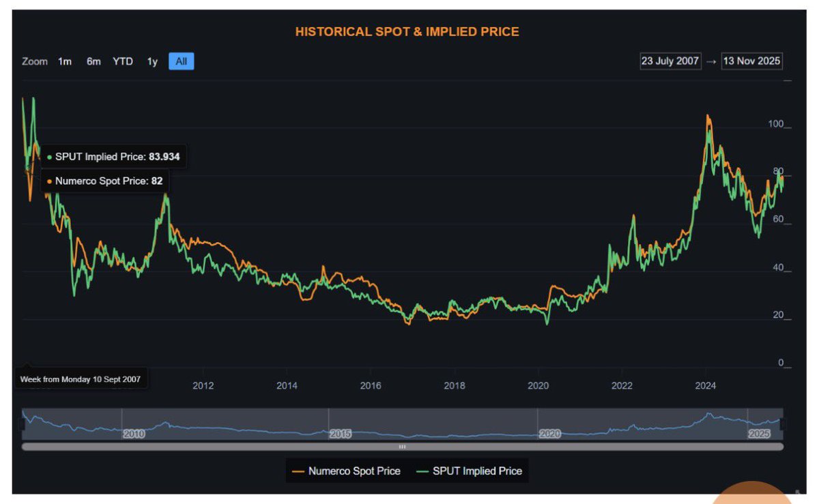Screen dimensions: 819x504
Task: Switch to the YTD zoom range
Action: 122,61
